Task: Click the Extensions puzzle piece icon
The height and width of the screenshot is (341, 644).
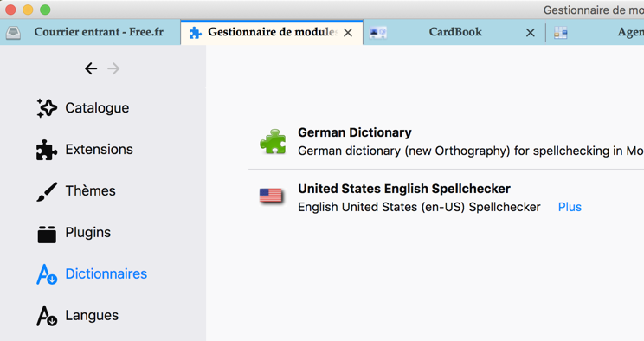Action: click(x=47, y=150)
